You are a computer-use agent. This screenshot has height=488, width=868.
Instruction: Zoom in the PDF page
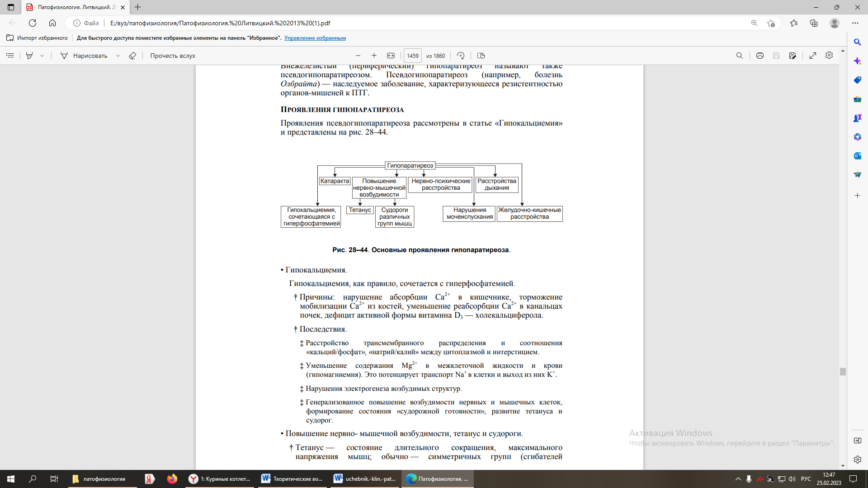(374, 56)
